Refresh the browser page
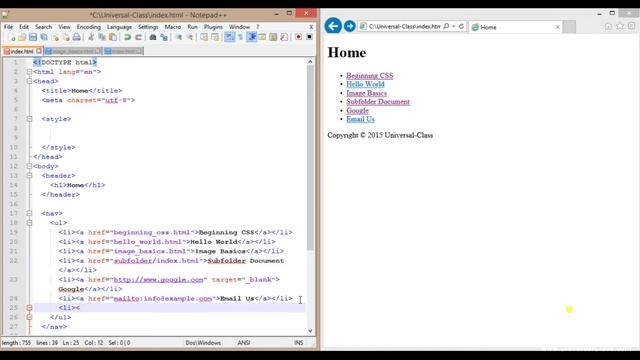Viewport: 640px width, 360px height. [x=461, y=27]
